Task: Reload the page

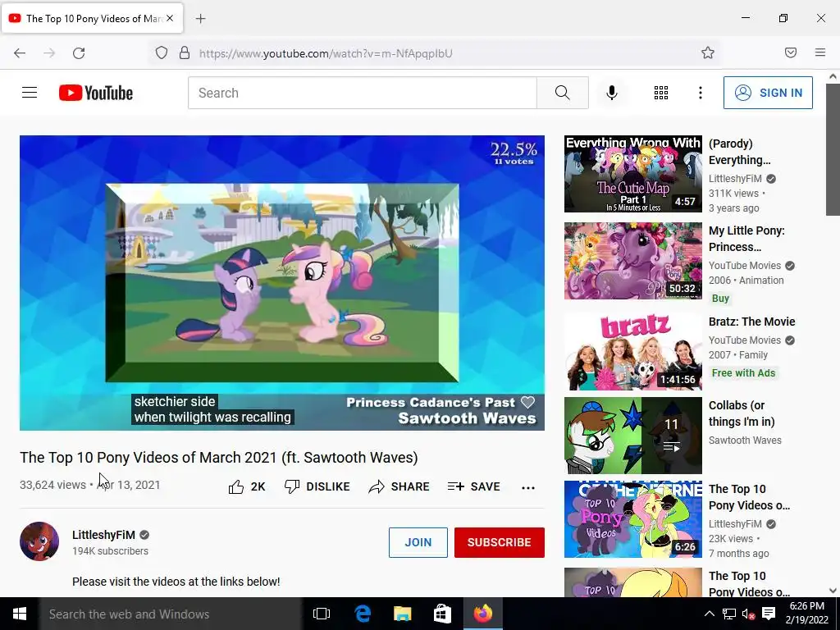Action: pos(79,52)
